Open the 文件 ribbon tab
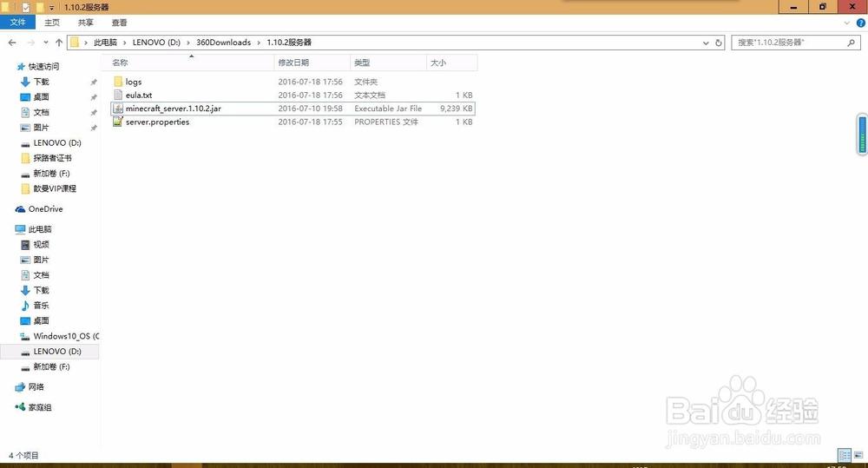 point(17,23)
